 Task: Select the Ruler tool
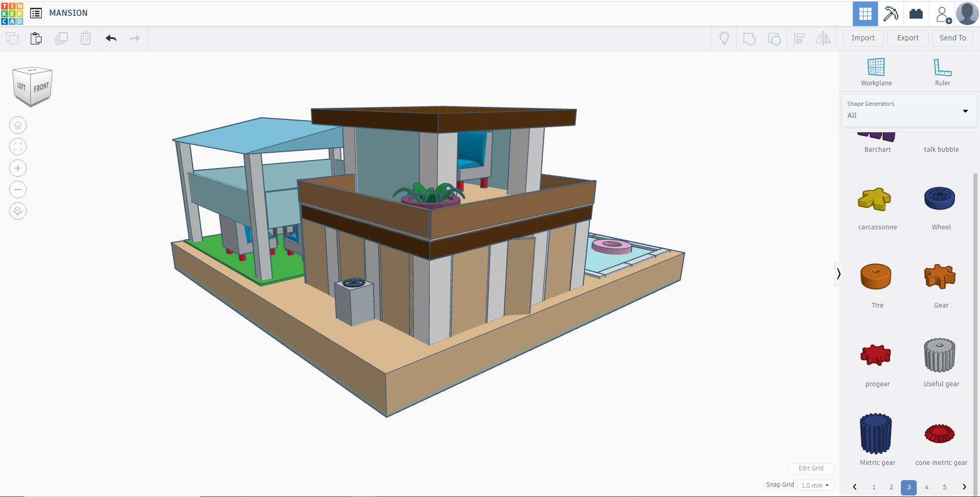(x=942, y=72)
